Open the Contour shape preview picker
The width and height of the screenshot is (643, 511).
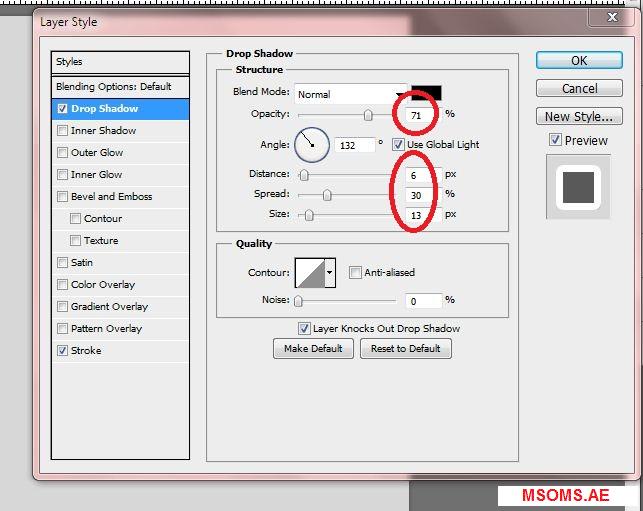(308, 272)
